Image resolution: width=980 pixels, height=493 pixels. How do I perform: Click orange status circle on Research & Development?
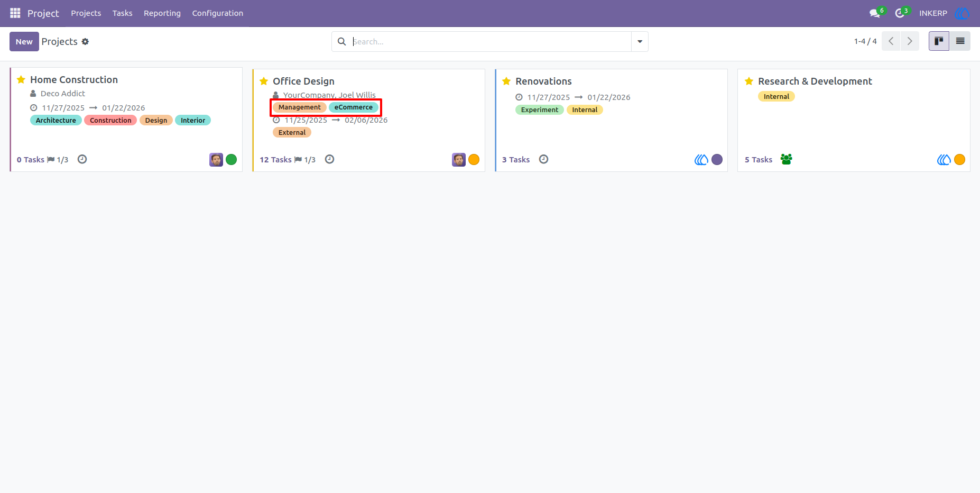pos(960,160)
